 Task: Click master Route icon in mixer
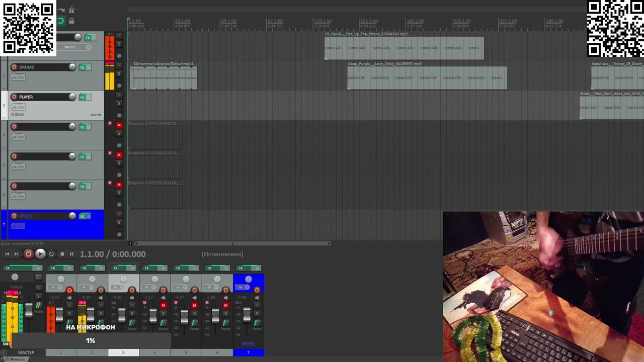(x=38, y=305)
